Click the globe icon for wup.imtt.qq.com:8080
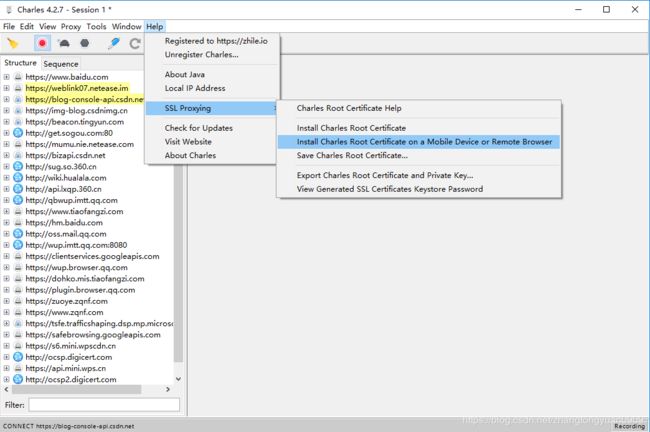The image size is (650, 432). pos(18,245)
